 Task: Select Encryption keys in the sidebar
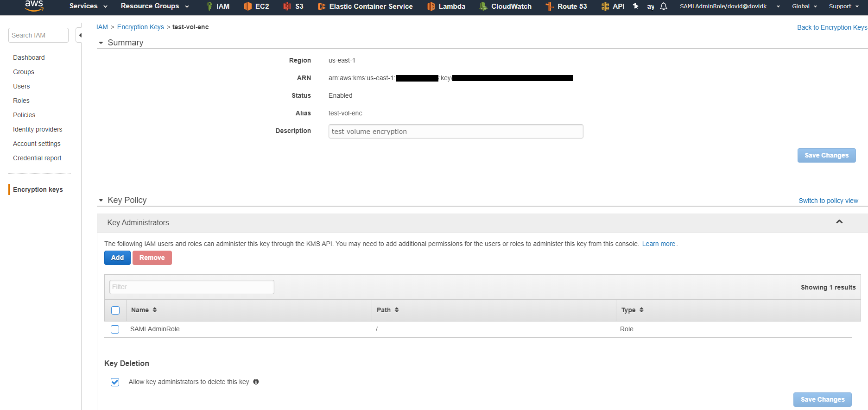38,189
